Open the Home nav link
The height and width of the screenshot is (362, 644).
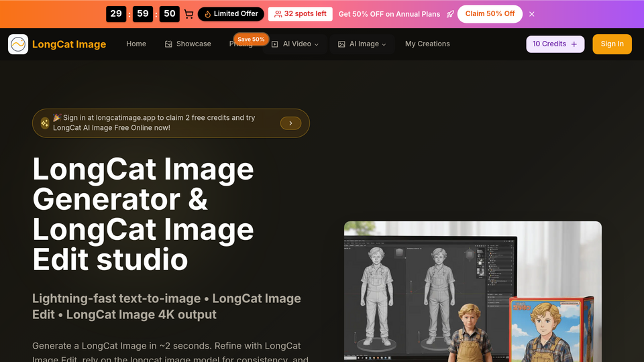[136, 44]
